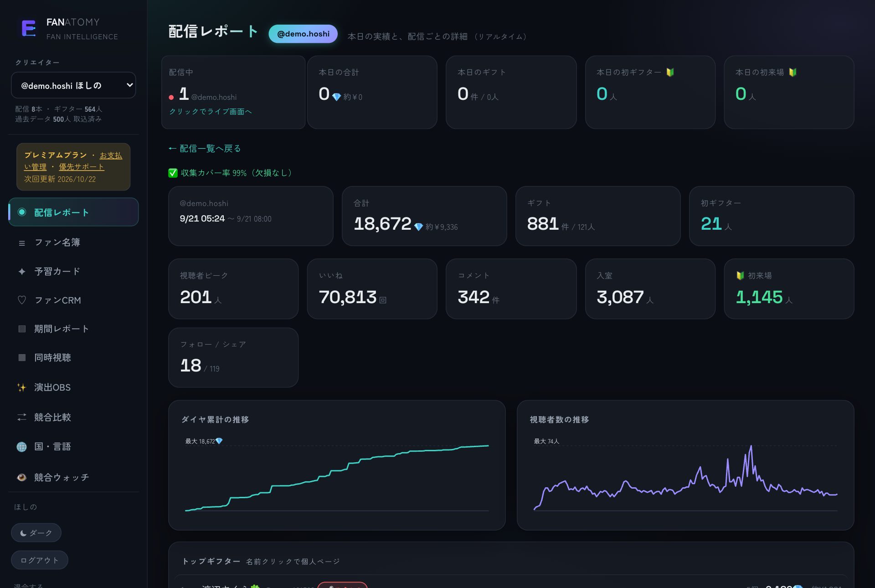This screenshot has height=588, width=875.
Task: Click the hamburger icon beside ファン名簿
Action: 21,243
